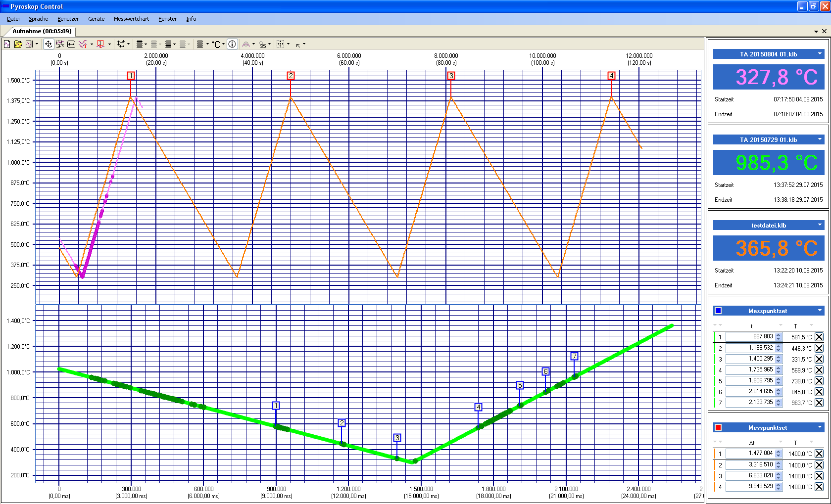
Task: Click the cursor arrow icon in toolbar
Action: (298, 45)
